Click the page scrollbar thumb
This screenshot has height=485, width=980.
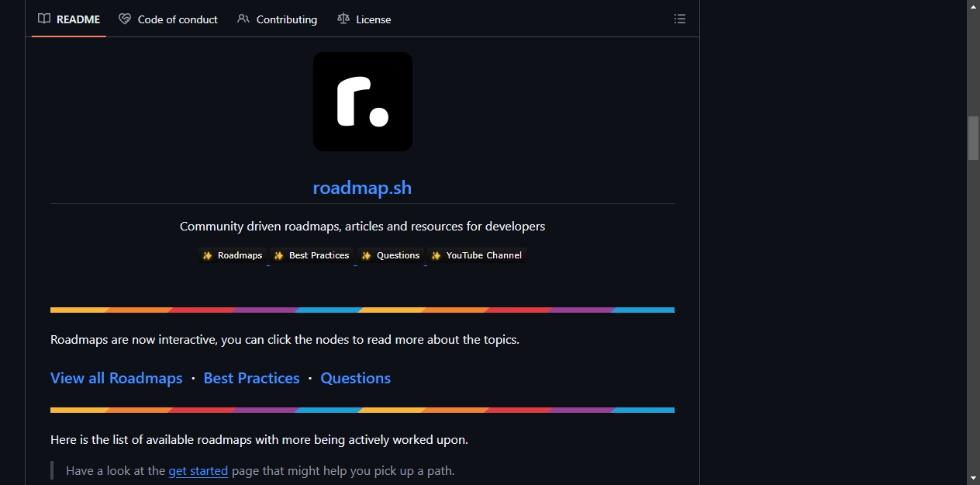[x=973, y=138]
